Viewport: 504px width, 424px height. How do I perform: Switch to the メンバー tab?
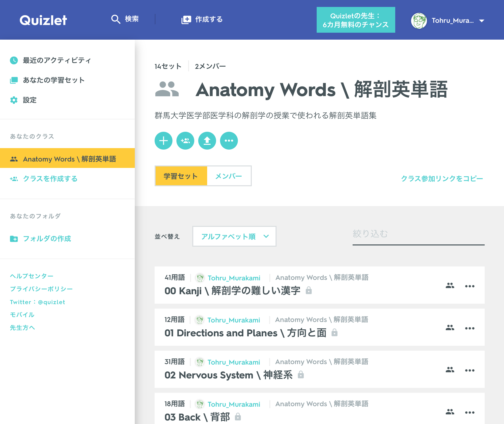pyautogui.click(x=229, y=176)
